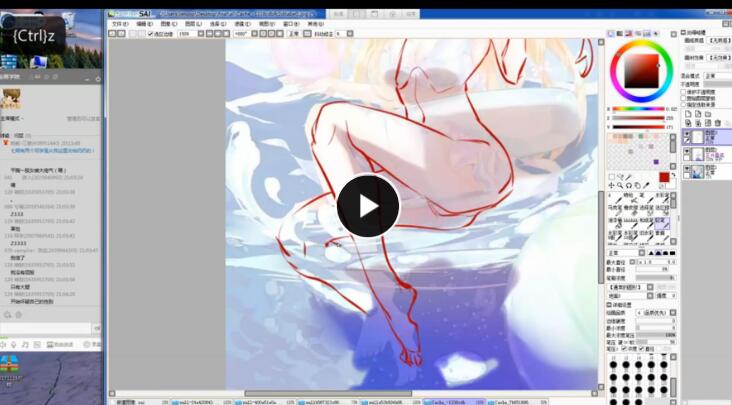Toggle the scratchpad panel icon

[656, 34]
